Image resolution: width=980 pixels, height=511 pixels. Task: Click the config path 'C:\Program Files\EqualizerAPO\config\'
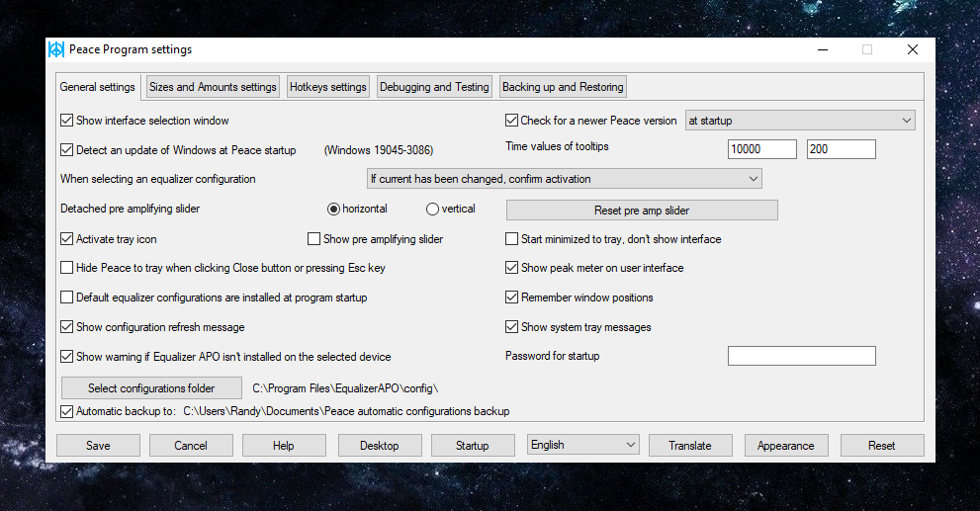point(345,388)
